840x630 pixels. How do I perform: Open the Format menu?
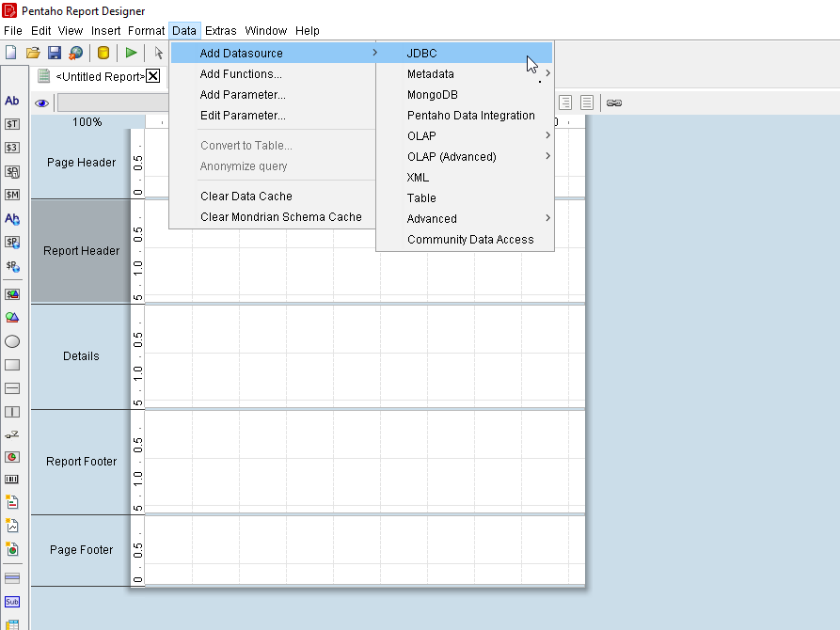tap(146, 30)
